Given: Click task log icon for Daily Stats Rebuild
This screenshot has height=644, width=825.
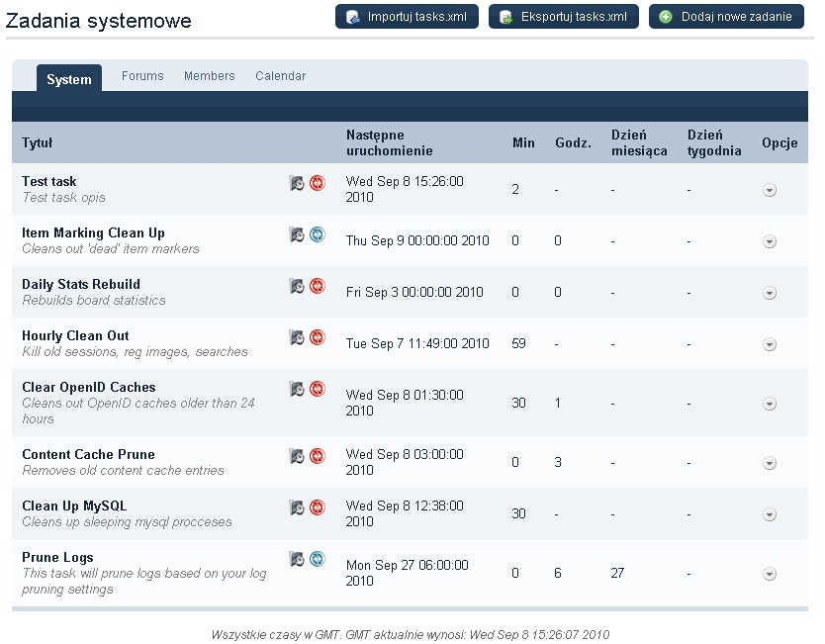Looking at the screenshot, I should (x=296, y=286).
